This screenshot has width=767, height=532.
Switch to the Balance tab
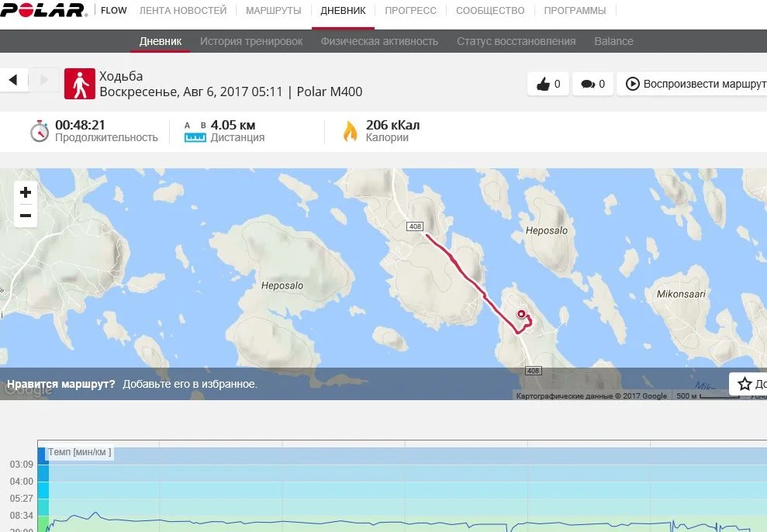point(613,41)
